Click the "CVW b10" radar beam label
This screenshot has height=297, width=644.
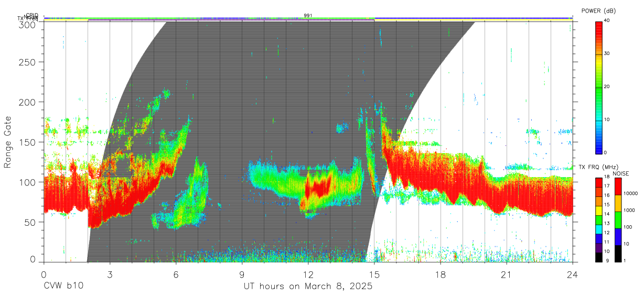click(63, 286)
